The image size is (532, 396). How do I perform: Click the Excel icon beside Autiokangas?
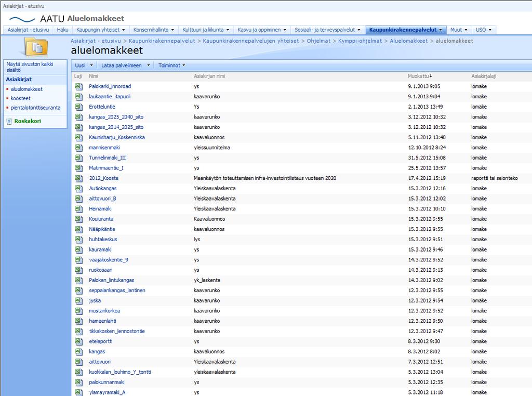[79, 188]
